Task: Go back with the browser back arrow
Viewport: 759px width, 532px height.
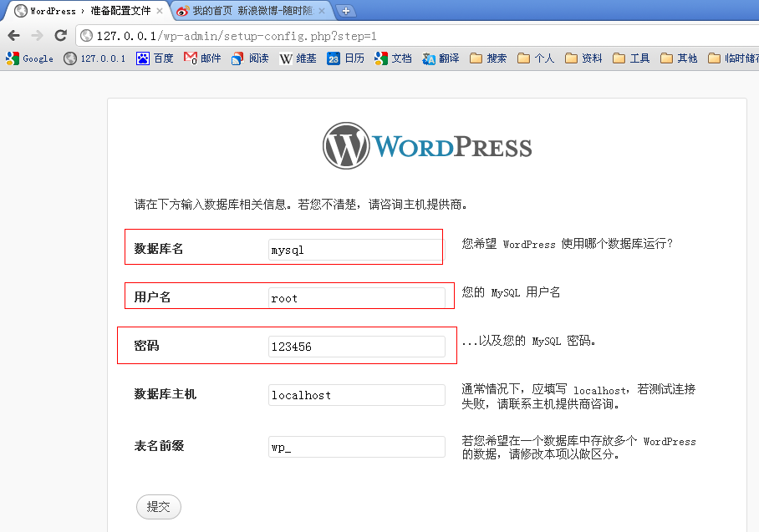Action: pos(14,35)
